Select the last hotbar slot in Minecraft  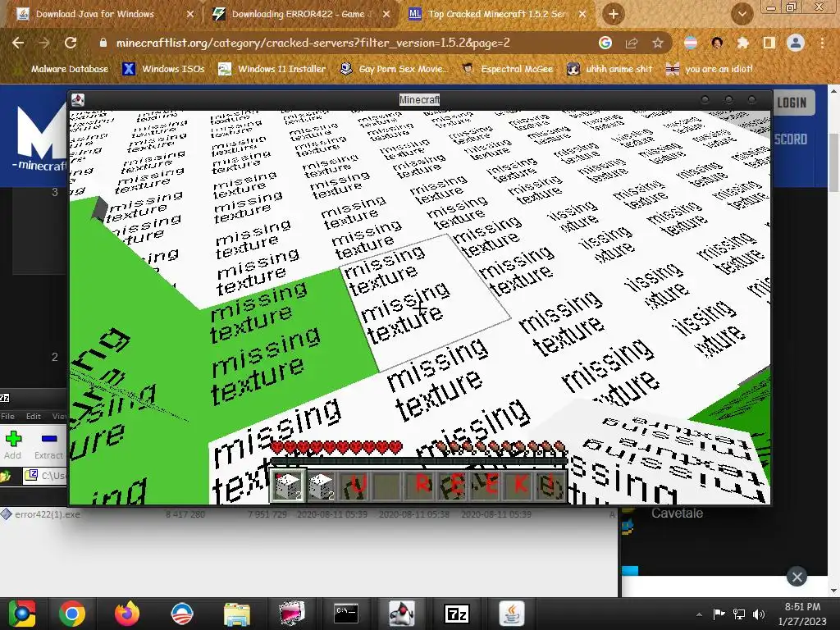(552, 486)
